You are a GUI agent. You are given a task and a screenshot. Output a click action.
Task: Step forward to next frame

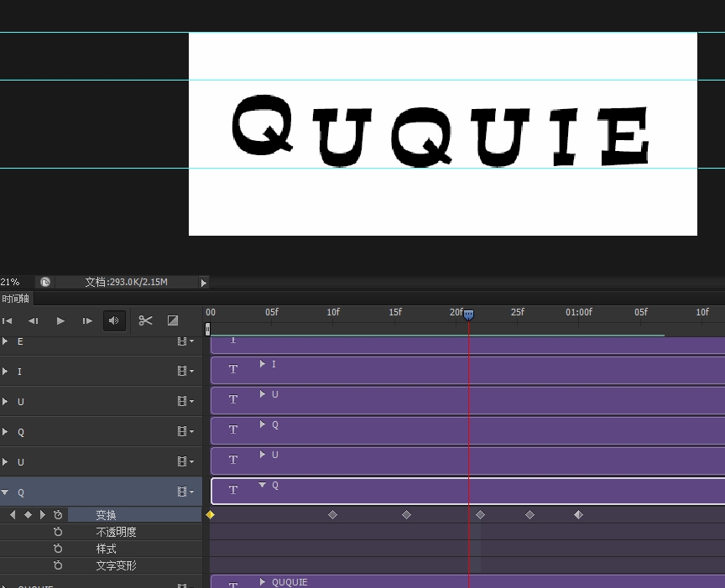coord(87,320)
